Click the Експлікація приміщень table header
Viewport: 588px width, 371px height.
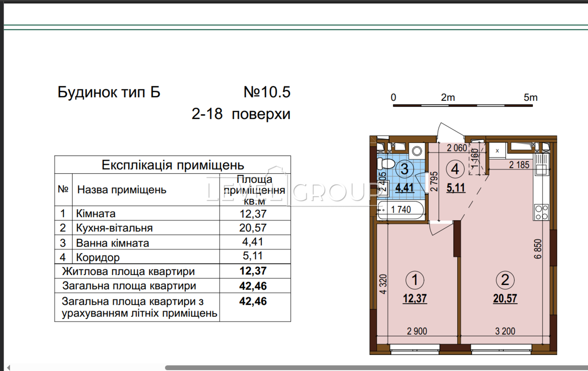[x=172, y=165]
